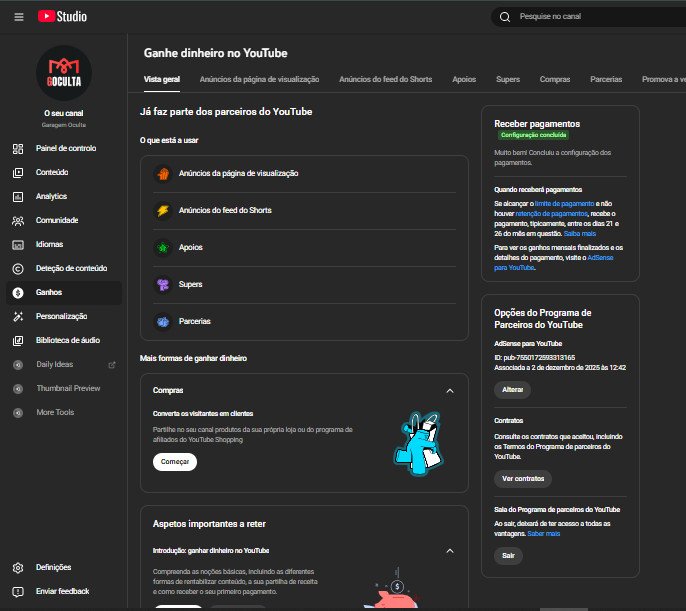686x611 pixels.
Task: Click the Idiomas sidebar icon
Action: click(x=18, y=245)
